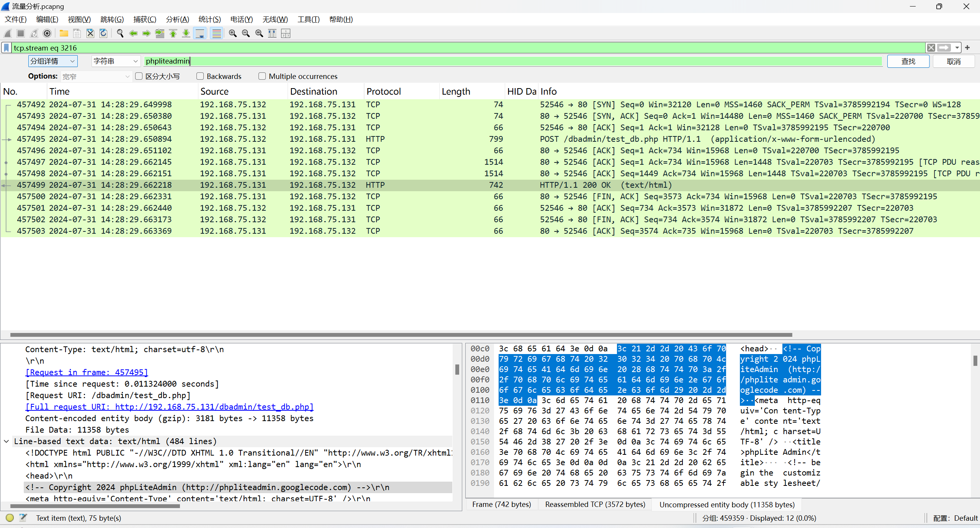
Task: Open a capture file with folder icon
Action: [x=64, y=33]
